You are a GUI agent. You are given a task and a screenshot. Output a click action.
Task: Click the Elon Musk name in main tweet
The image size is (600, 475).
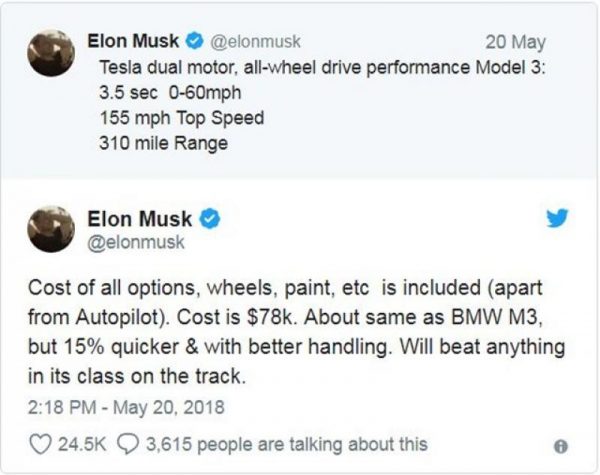point(140,219)
